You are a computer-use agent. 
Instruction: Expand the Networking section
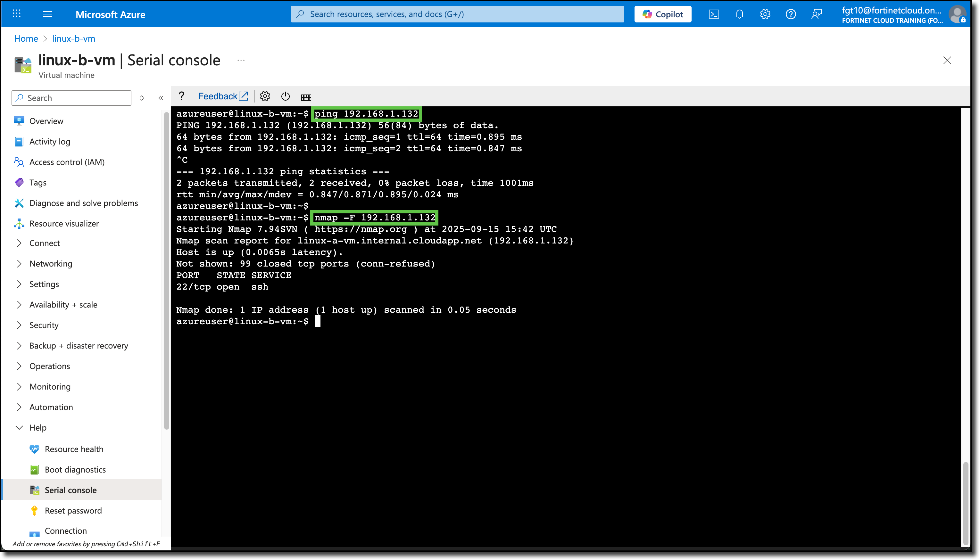click(51, 263)
